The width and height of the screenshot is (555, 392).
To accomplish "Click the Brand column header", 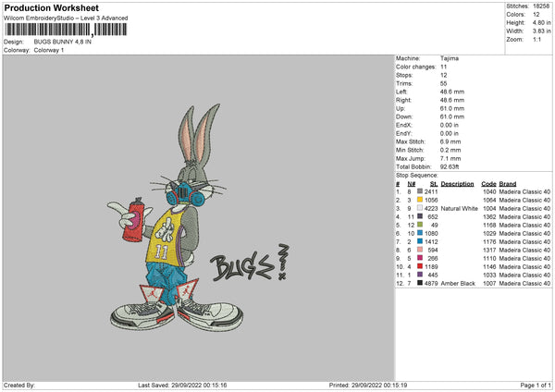I will pos(507,184).
